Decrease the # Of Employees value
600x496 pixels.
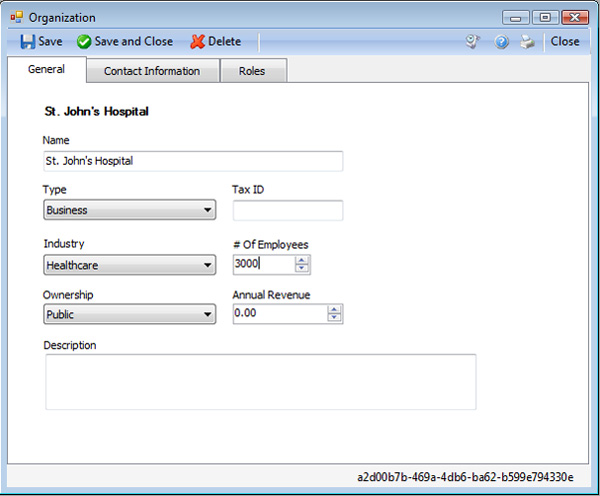(x=302, y=268)
